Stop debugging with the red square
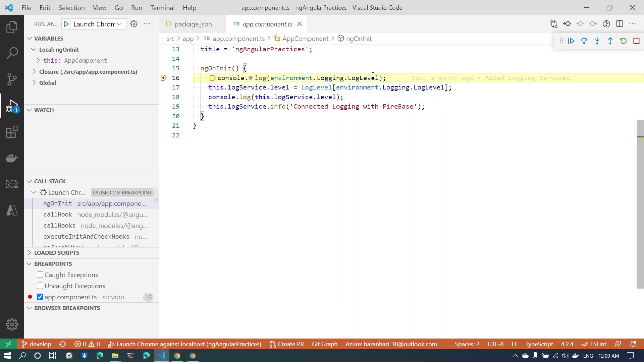This screenshot has height=362, width=644. coord(636,41)
